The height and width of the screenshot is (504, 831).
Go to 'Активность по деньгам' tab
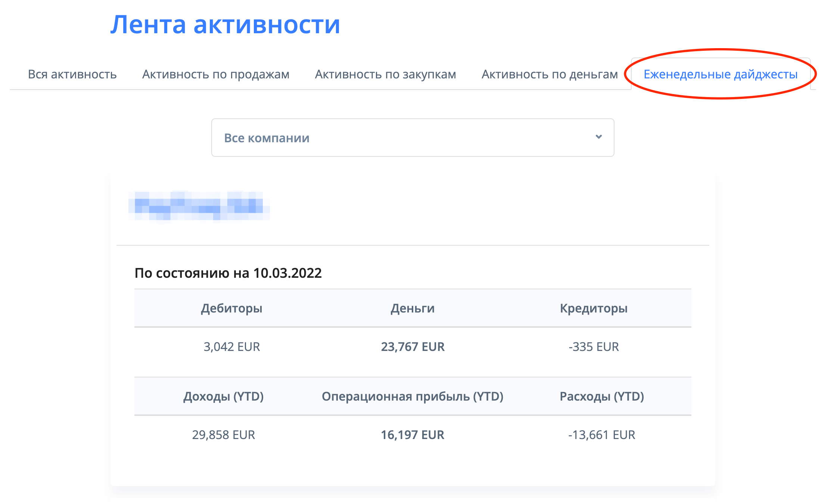tap(550, 74)
